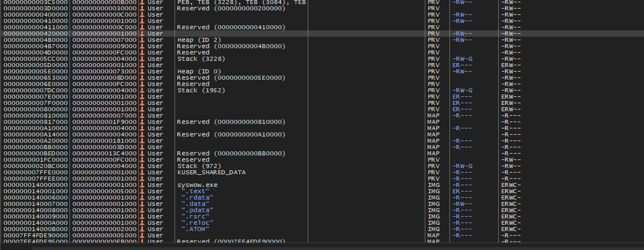This screenshot has width=644, height=250.
Task: Click the ERWC- initial protection in the ".data" row
Action: pos(511,204)
